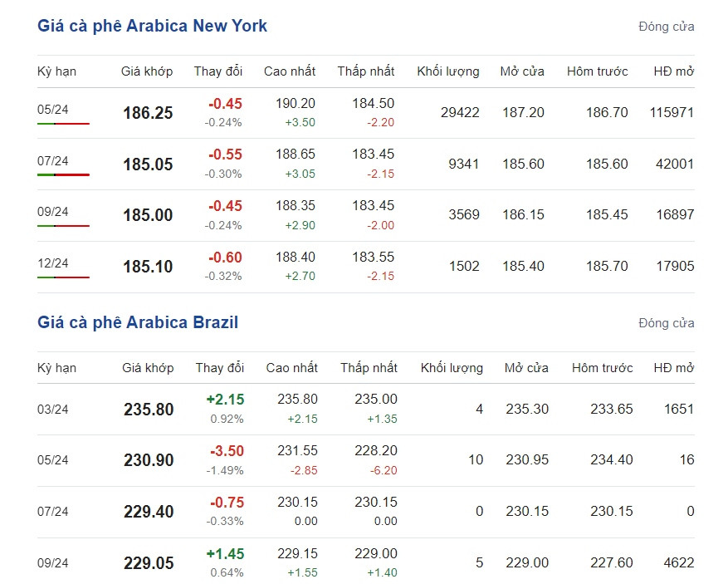
Task: Click the Đóng cửa status for New York
Action: click(667, 27)
